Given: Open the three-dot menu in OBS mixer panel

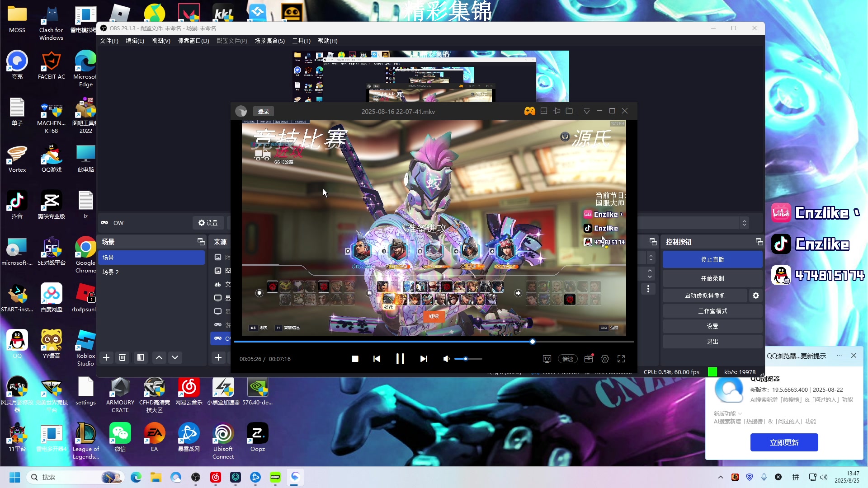Looking at the screenshot, I should click(648, 289).
